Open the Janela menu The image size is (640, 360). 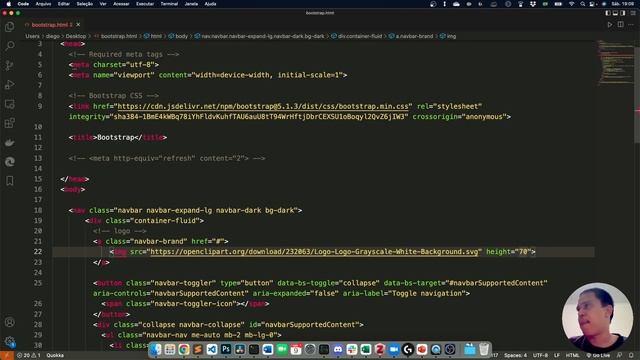click(191, 4)
